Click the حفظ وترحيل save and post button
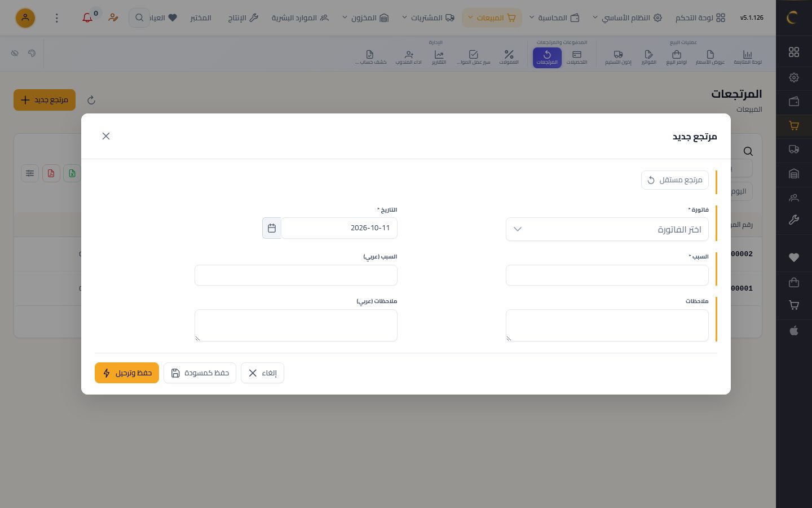This screenshot has width=812, height=508. click(x=127, y=373)
